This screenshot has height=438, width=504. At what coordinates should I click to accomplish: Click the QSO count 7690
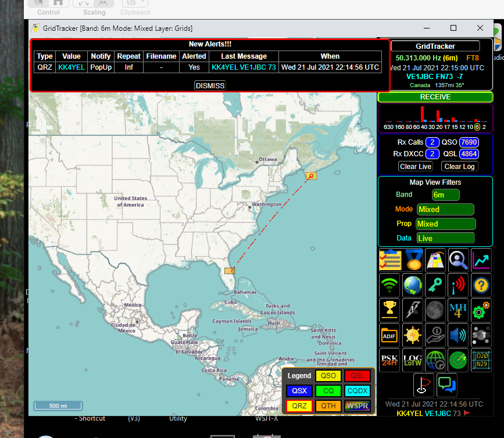click(469, 142)
